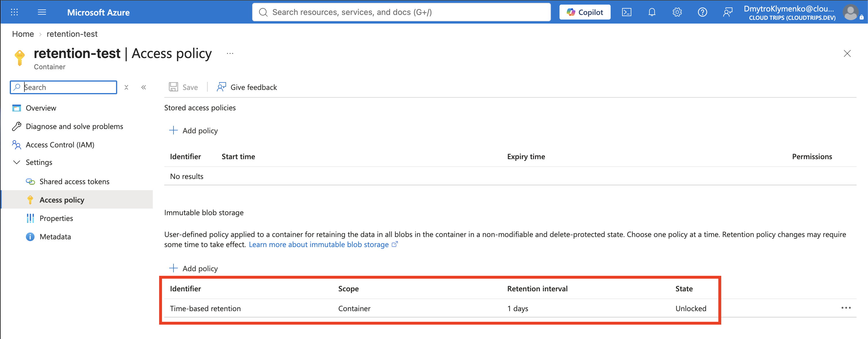Open Diagnose and solve problems

click(74, 126)
